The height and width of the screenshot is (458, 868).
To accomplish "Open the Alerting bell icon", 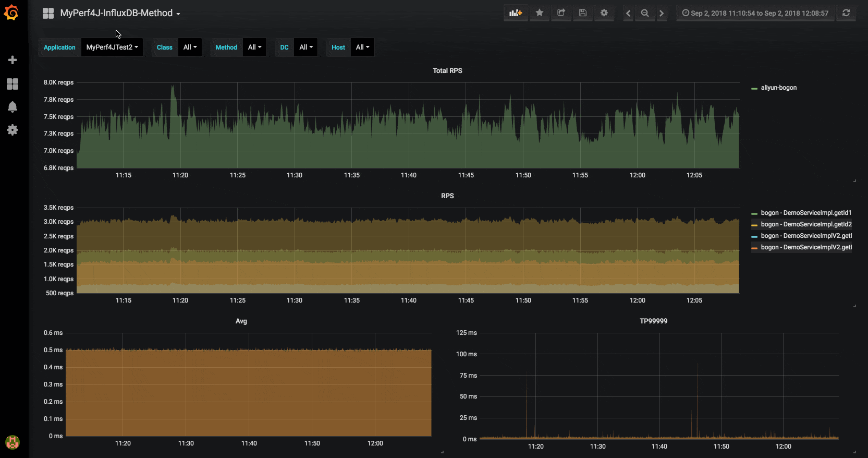I will point(13,107).
